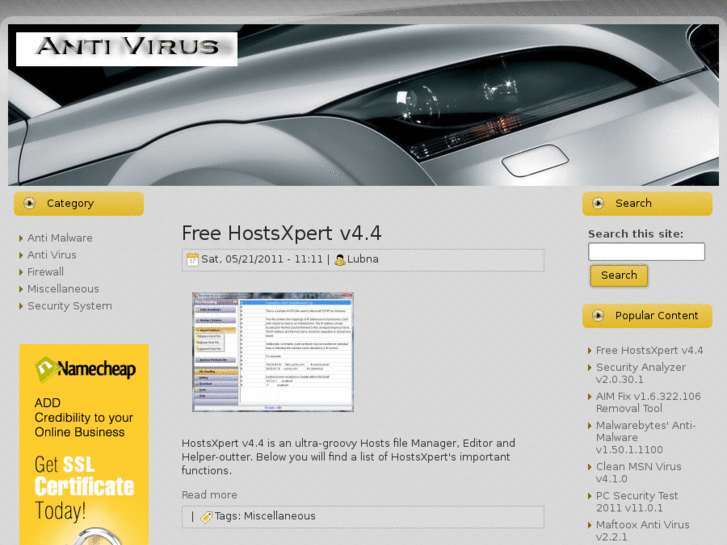Open the Firewall category

click(x=45, y=272)
